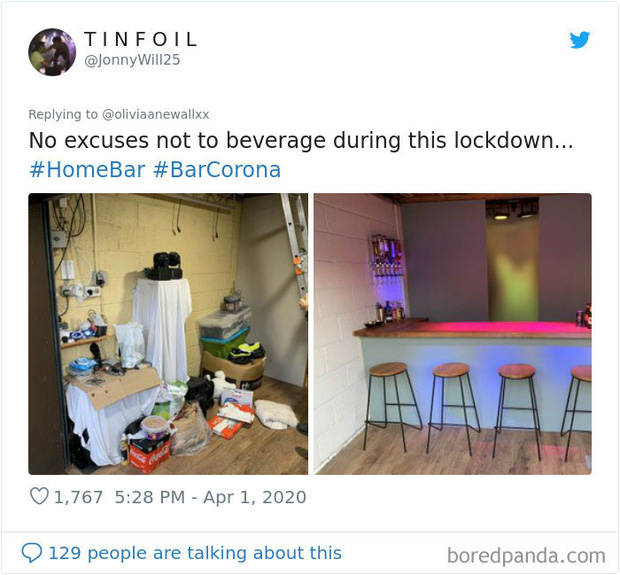Click the bar stools in right photo
The image size is (620, 575).
pos(480,411)
